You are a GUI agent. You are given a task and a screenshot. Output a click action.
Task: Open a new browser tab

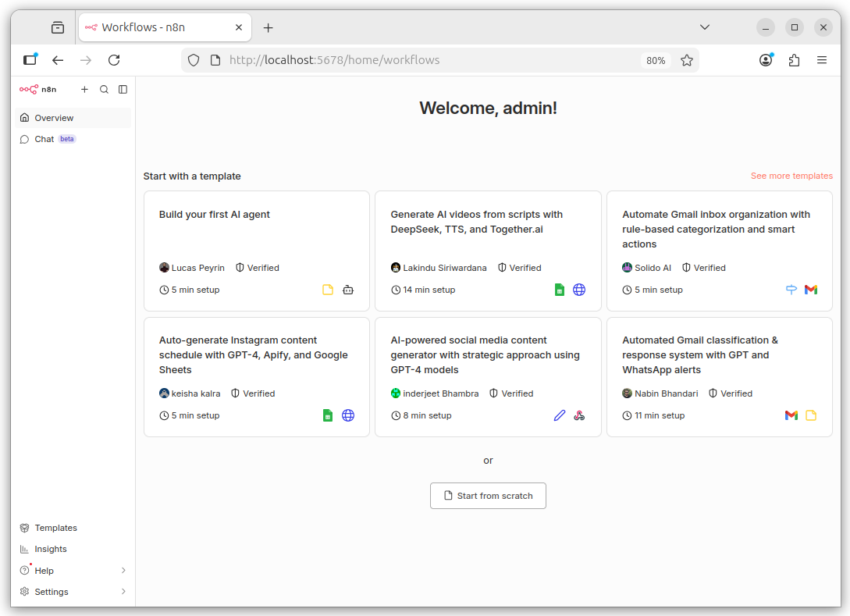tap(269, 27)
